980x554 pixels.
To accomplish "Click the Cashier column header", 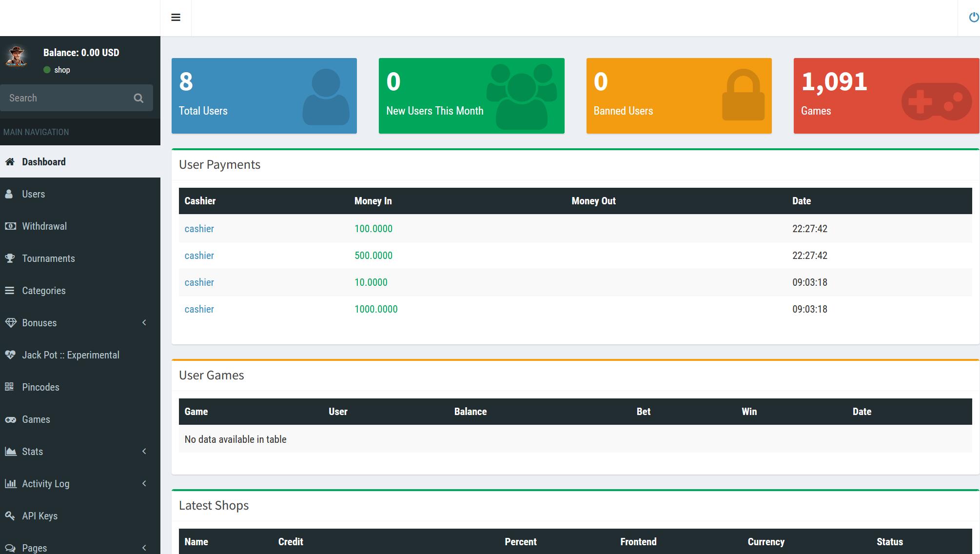I will coord(200,201).
